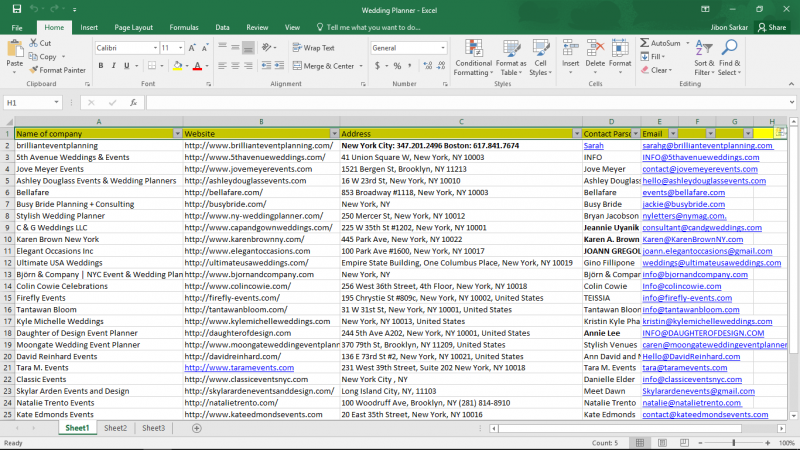This screenshot has width=800, height=450.
Task: Switch to the Formulas tab
Action: [184, 28]
